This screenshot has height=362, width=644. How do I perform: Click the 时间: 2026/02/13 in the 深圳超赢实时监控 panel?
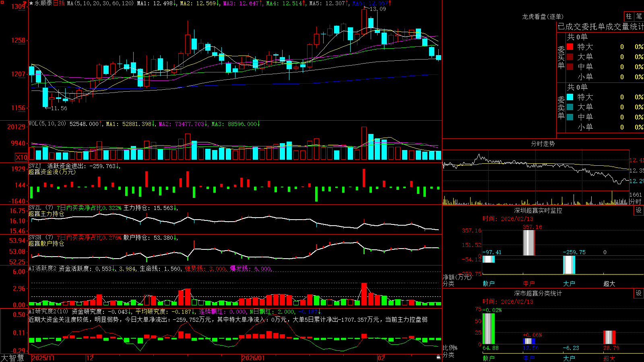tap(508, 219)
